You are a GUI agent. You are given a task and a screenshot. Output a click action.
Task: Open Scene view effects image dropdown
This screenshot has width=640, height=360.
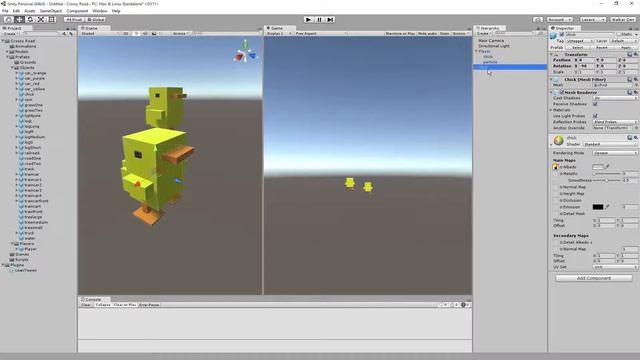point(156,33)
